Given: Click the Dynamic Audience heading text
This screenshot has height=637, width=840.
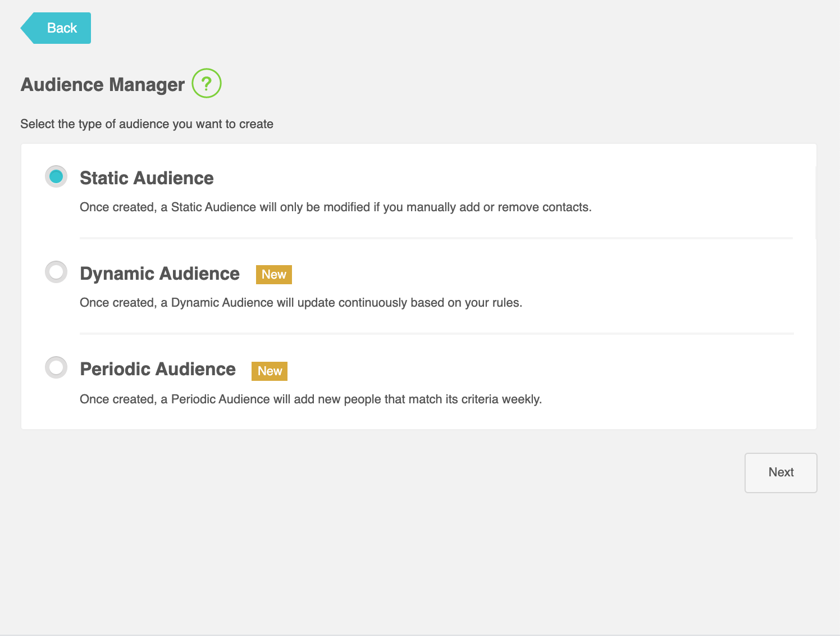Looking at the screenshot, I should 159,274.
